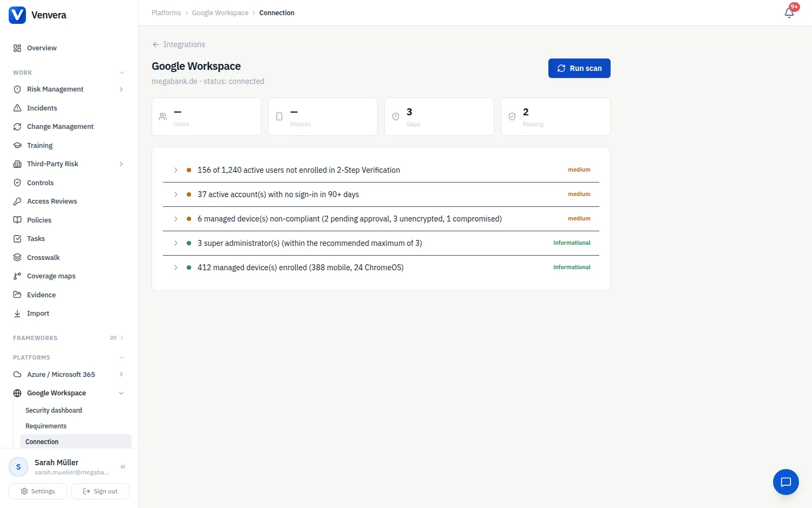Screen dimensions: 812x508
Task: Click the Gaps count card
Action: tap(439, 116)
